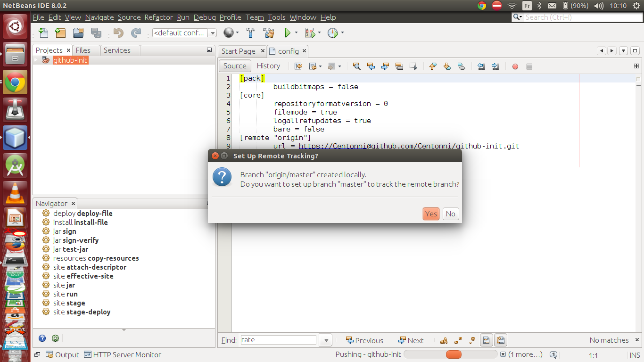Switch to the Services tab
Image resolution: width=644 pixels, height=362 pixels.
117,50
